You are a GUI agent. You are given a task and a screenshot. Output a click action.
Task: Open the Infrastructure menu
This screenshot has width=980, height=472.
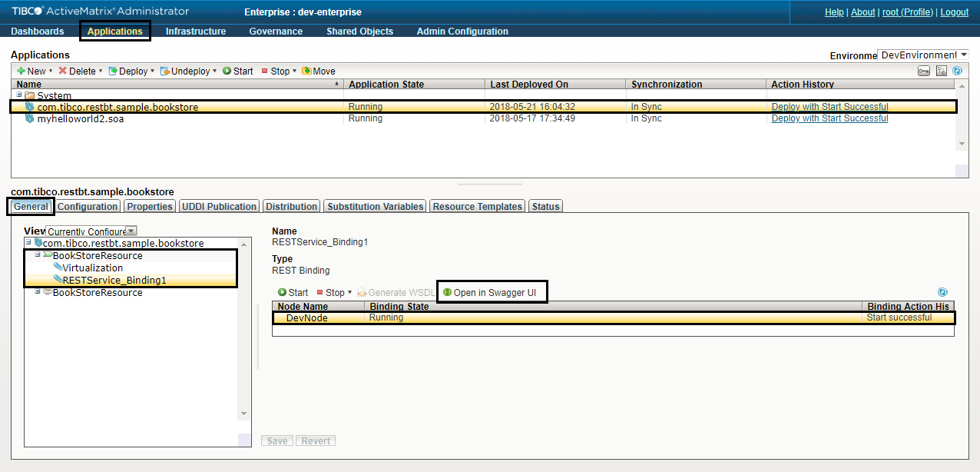coord(196,32)
